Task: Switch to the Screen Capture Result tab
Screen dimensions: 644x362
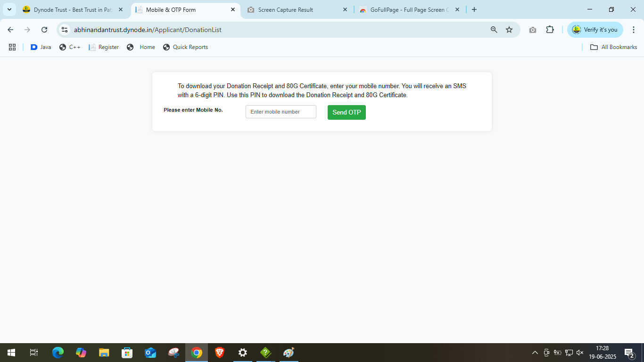Action: pos(292,9)
